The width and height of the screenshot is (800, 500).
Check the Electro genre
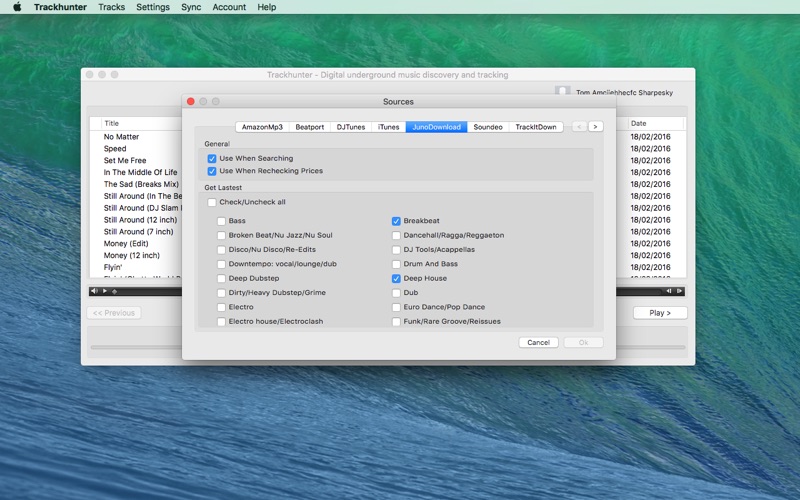221,307
